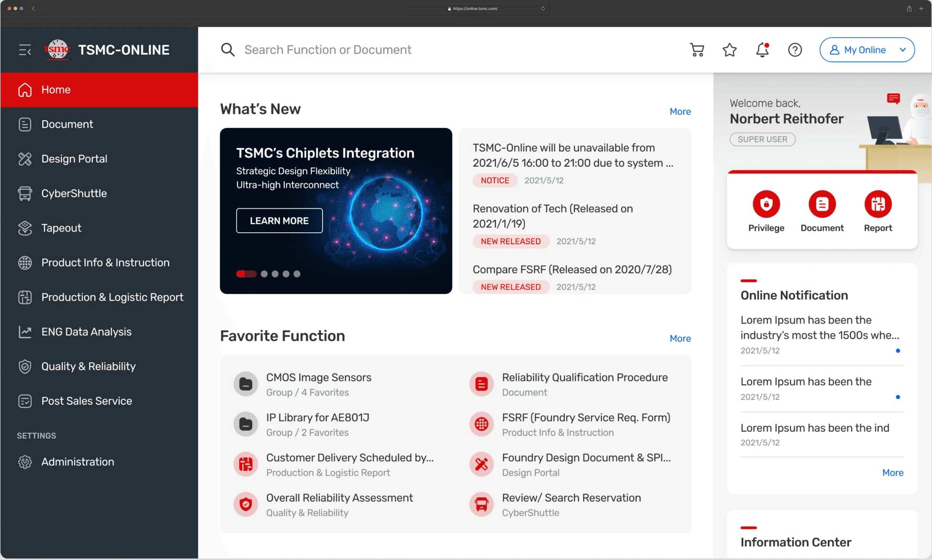The width and height of the screenshot is (932, 560).
Task: Go back in the browser
Action: point(33,9)
